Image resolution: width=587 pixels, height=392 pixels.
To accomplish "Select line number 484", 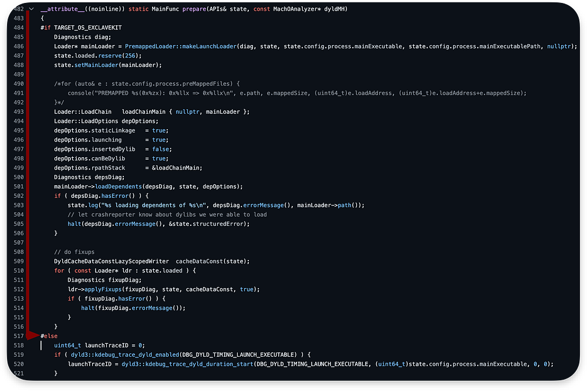I will [19, 28].
